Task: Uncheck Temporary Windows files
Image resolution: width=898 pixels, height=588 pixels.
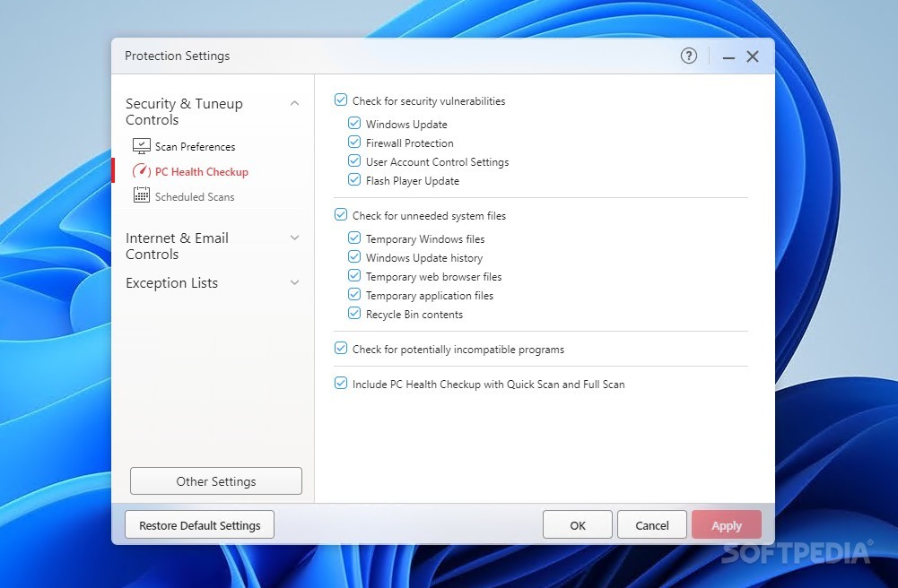Action: click(354, 238)
